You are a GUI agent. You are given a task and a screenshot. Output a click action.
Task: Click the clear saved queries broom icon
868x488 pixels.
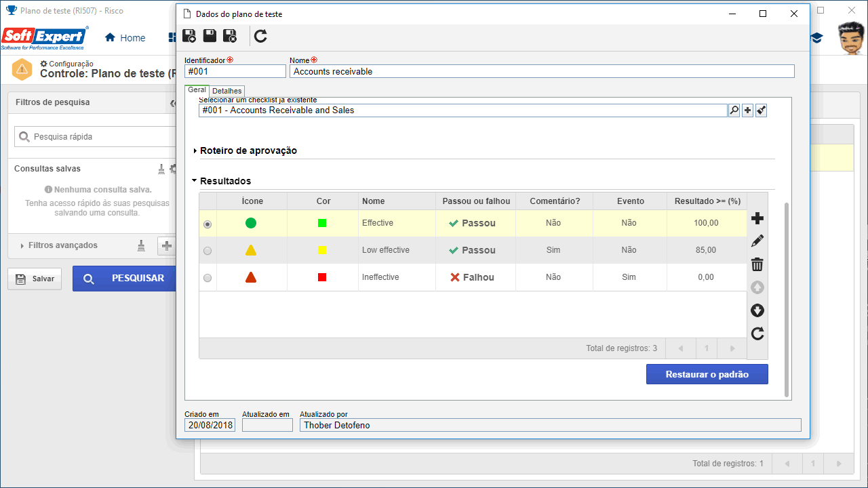pos(161,169)
